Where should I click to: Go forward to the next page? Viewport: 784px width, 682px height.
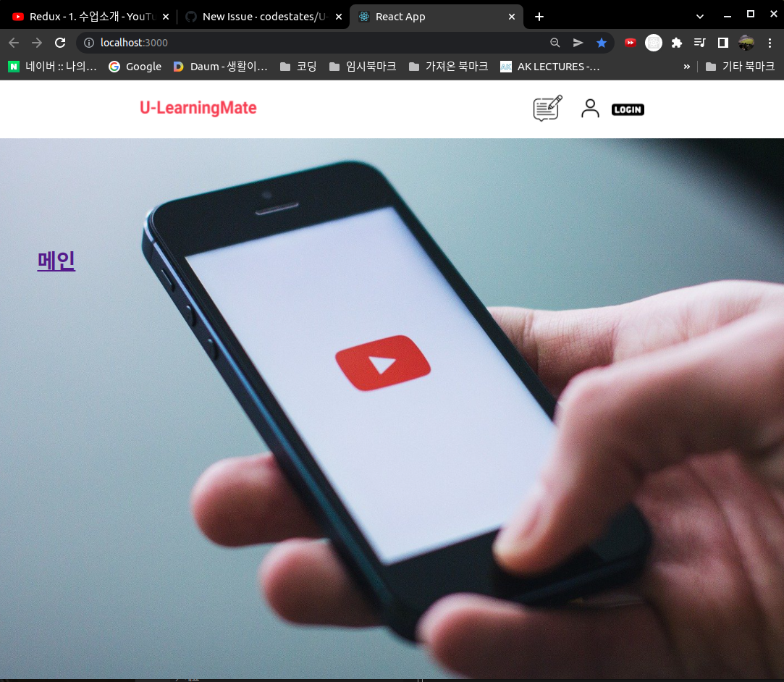pyautogui.click(x=36, y=43)
